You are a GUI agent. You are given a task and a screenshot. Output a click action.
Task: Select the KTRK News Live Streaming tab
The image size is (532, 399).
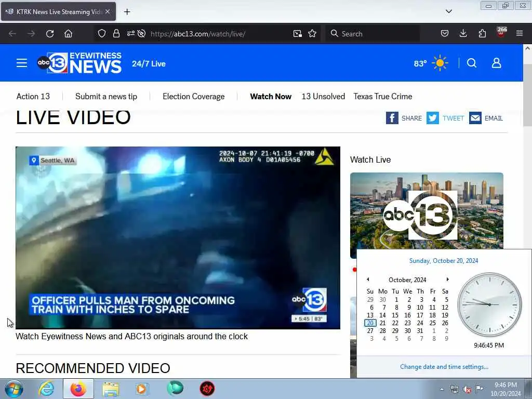click(58, 11)
